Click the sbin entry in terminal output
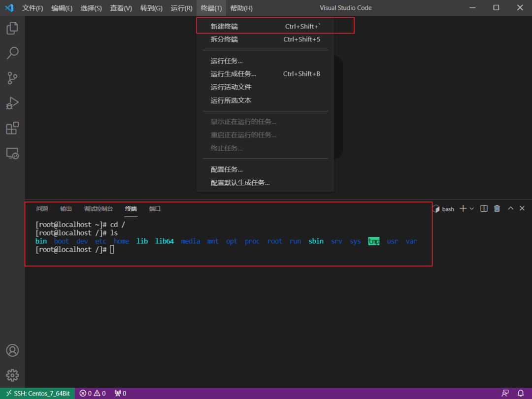Viewport: 532px width, 399px height. 316,241
